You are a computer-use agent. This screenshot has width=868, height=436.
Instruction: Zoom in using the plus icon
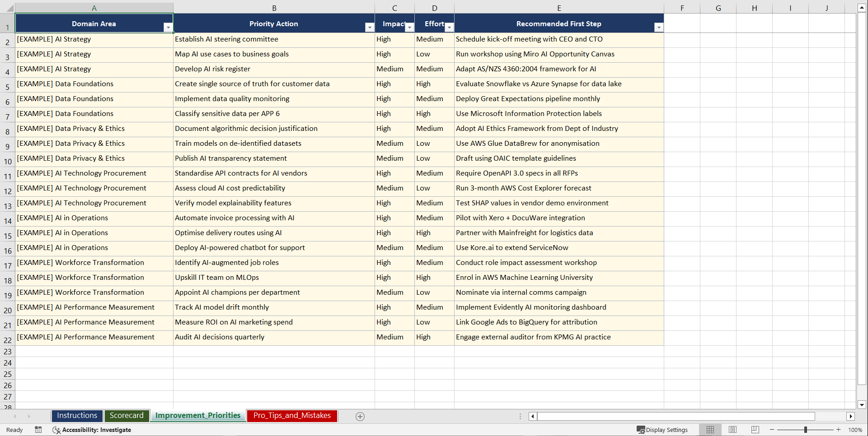point(838,430)
